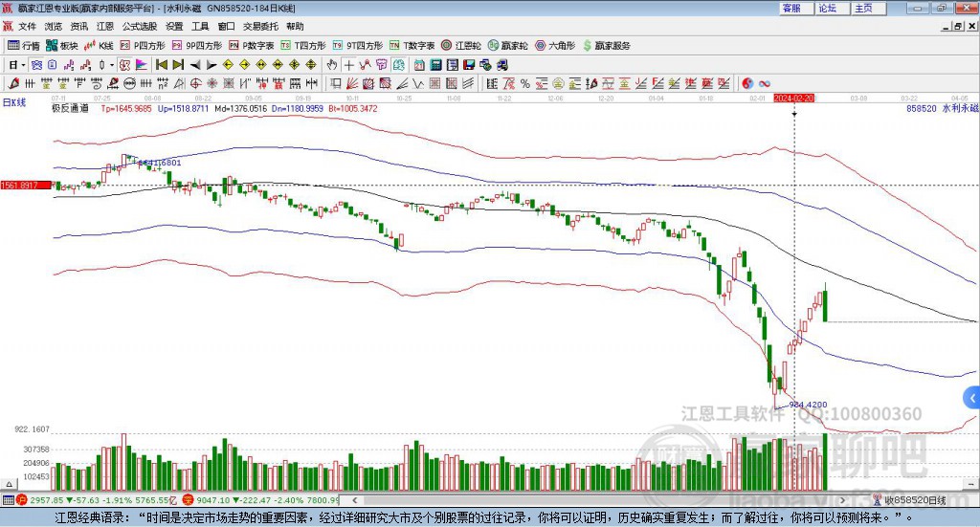Open the 行情 market quotes view
The width and height of the screenshot is (980, 527).
23,46
